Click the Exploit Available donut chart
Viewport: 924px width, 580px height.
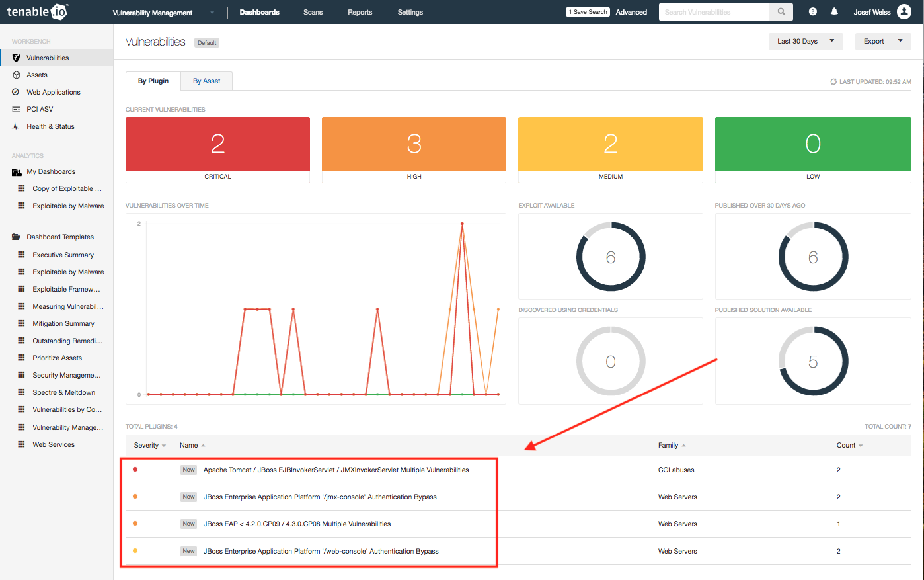611,257
